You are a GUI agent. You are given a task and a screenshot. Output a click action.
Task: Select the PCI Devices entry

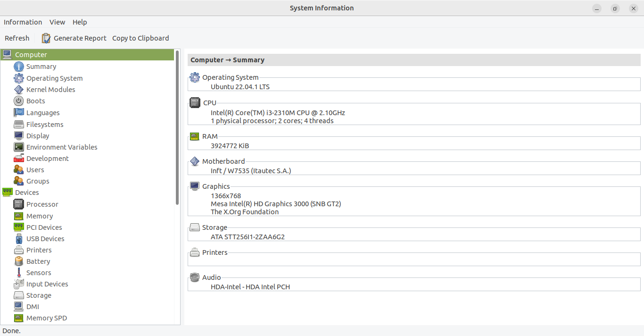pyautogui.click(x=44, y=227)
